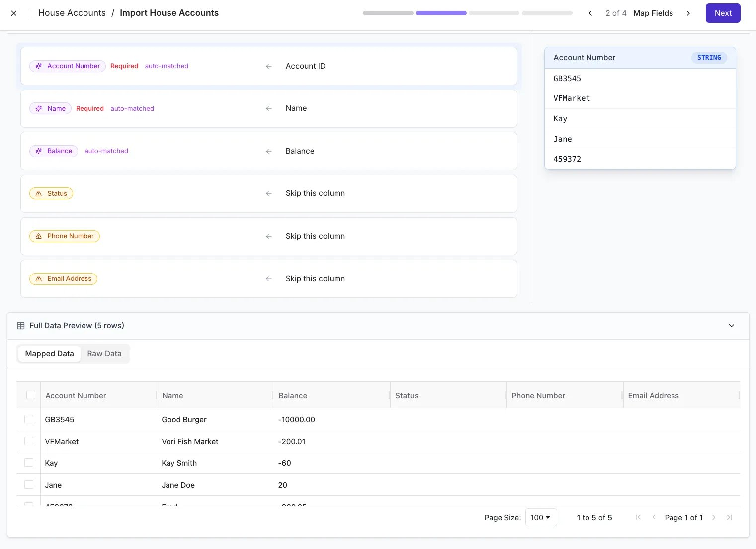Select the Mapped Data tab

49,354
